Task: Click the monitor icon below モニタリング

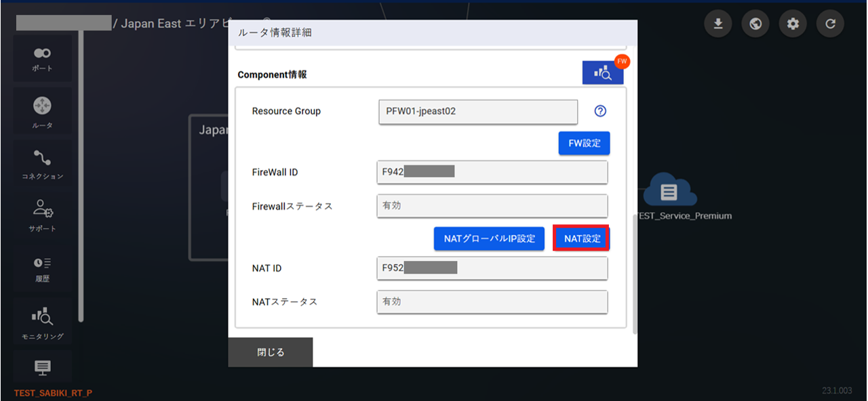Action: [42, 367]
